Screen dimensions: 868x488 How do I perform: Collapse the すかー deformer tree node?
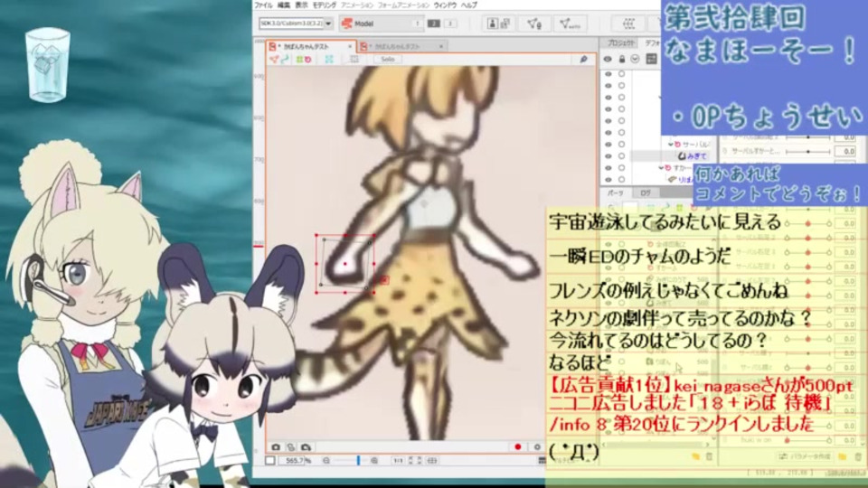(661, 168)
